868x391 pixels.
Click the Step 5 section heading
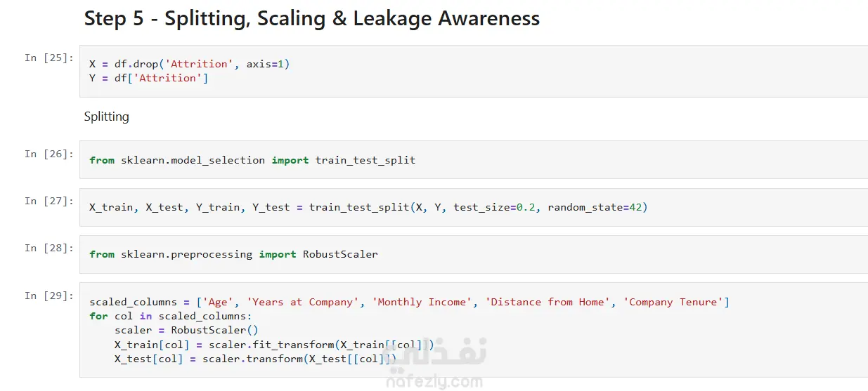(x=312, y=18)
